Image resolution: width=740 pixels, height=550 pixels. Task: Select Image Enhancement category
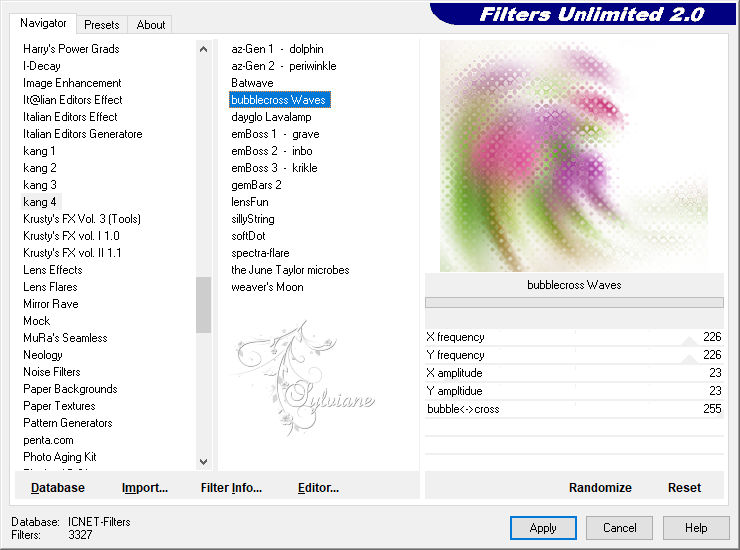pos(72,83)
